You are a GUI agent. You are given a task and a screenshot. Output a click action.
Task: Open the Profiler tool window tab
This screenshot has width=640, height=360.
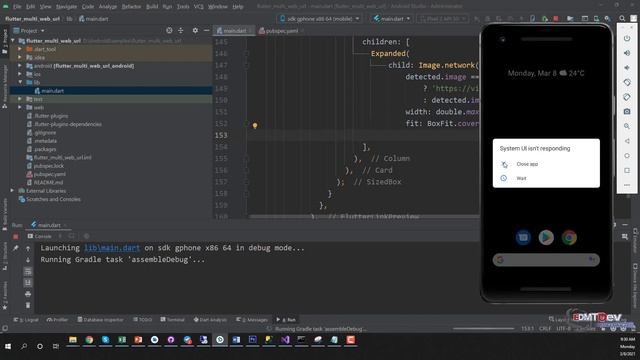point(57,320)
